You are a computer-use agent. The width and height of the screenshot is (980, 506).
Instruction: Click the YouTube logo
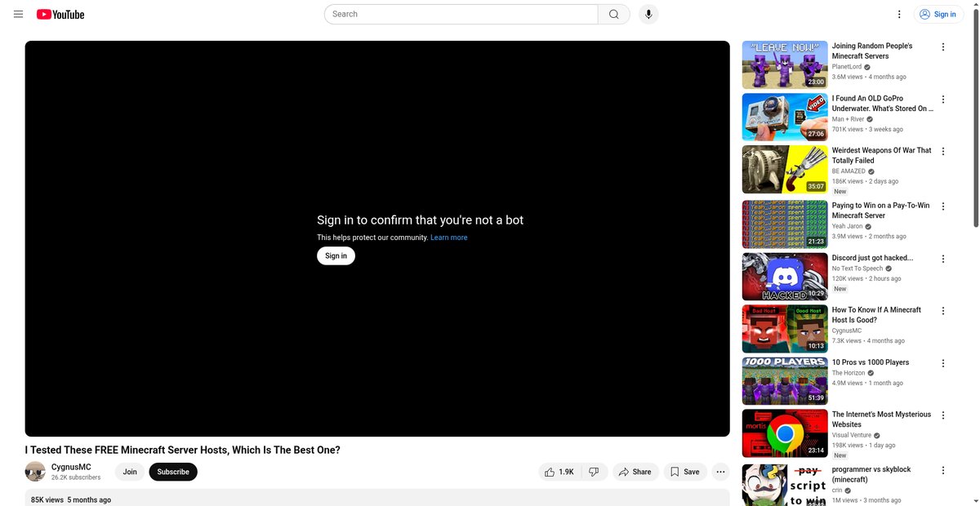point(60,14)
